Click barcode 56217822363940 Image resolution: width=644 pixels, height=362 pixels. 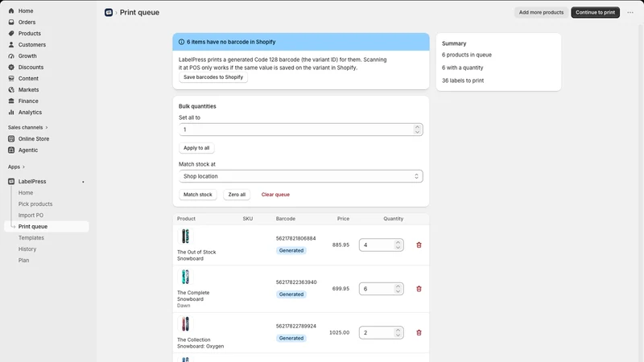click(296, 282)
